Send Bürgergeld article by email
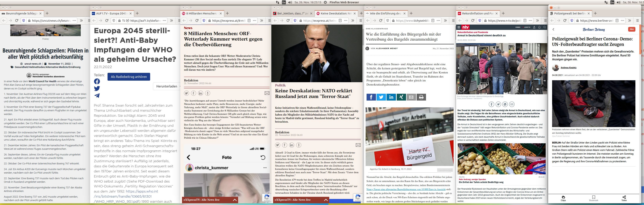 pyautogui.click(x=411, y=97)
